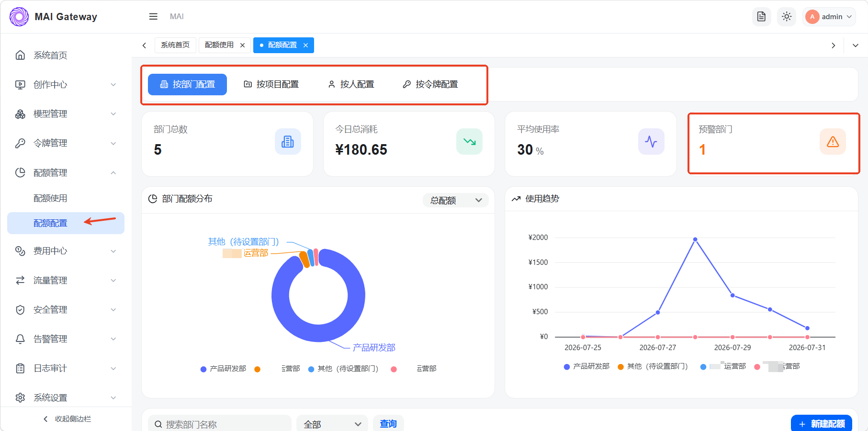Click the ¥180.65 value in 今日总消耗

361,150
